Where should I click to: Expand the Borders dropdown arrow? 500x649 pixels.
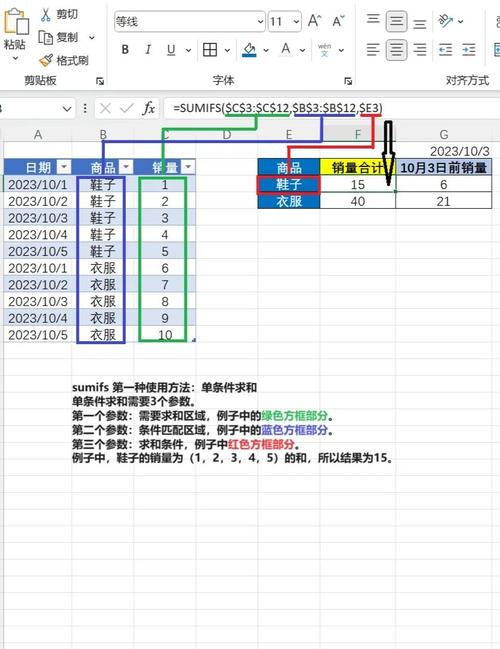pyautogui.click(x=227, y=50)
